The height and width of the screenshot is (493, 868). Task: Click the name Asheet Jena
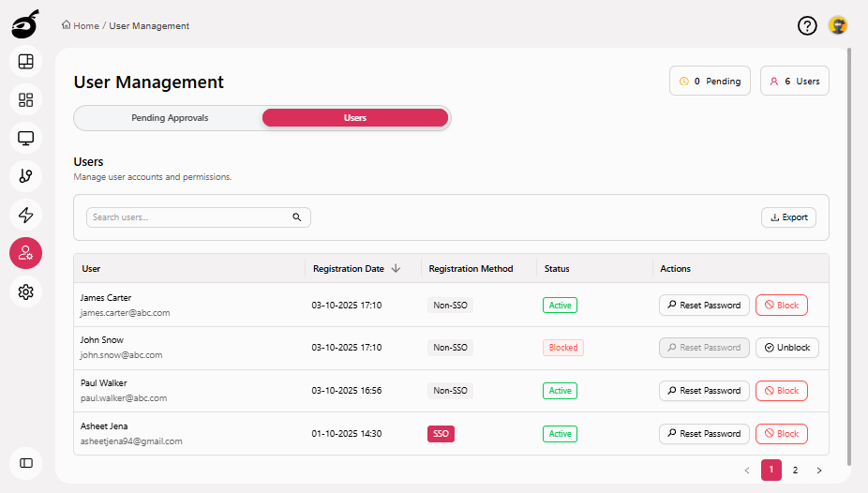pyautogui.click(x=104, y=426)
